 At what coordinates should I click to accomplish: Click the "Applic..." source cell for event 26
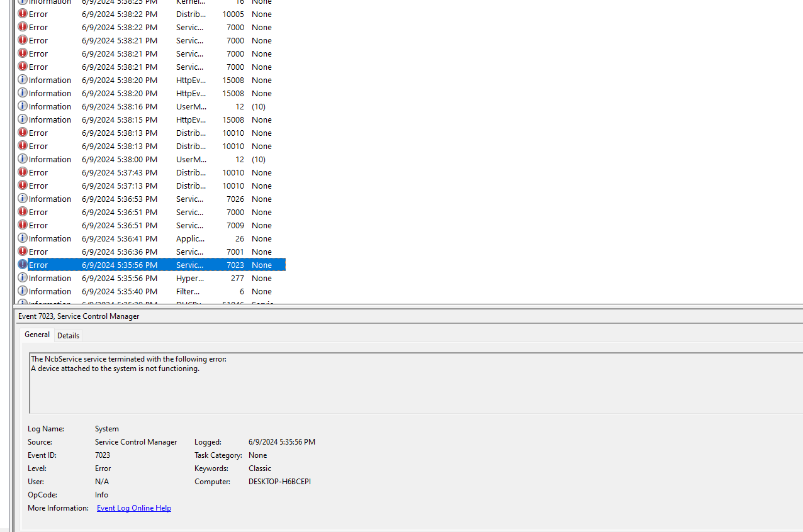[190, 238]
